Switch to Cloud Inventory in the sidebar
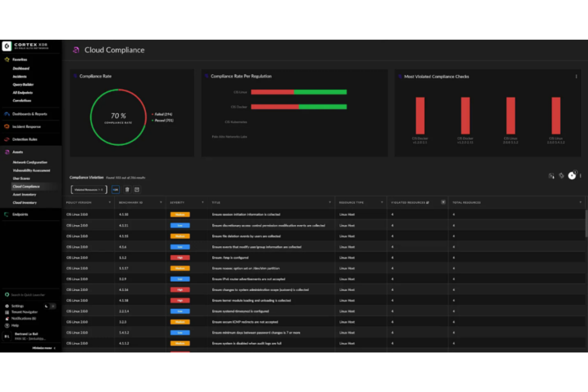 coord(24,203)
